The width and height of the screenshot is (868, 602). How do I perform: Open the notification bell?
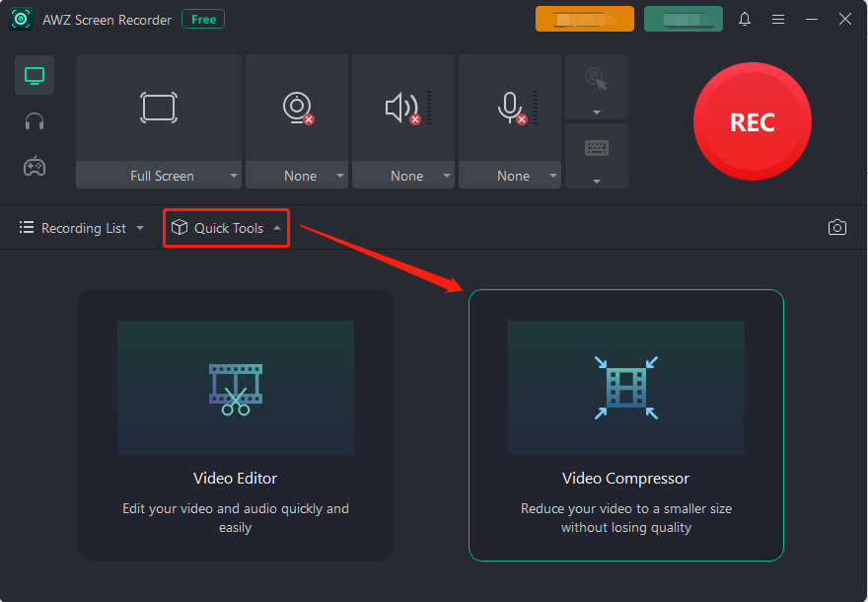pyautogui.click(x=745, y=19)
